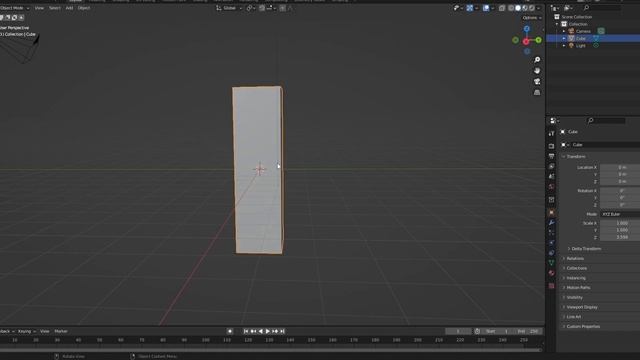This screenshot has width=640, height=360.
Task: Select the Camera object icon in outliner
Action: 571,31
